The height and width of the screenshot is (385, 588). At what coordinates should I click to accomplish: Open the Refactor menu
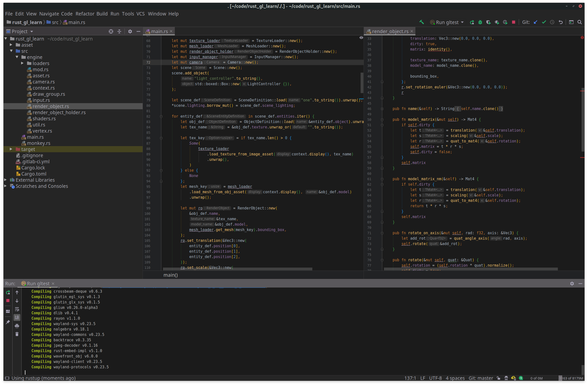85,14
